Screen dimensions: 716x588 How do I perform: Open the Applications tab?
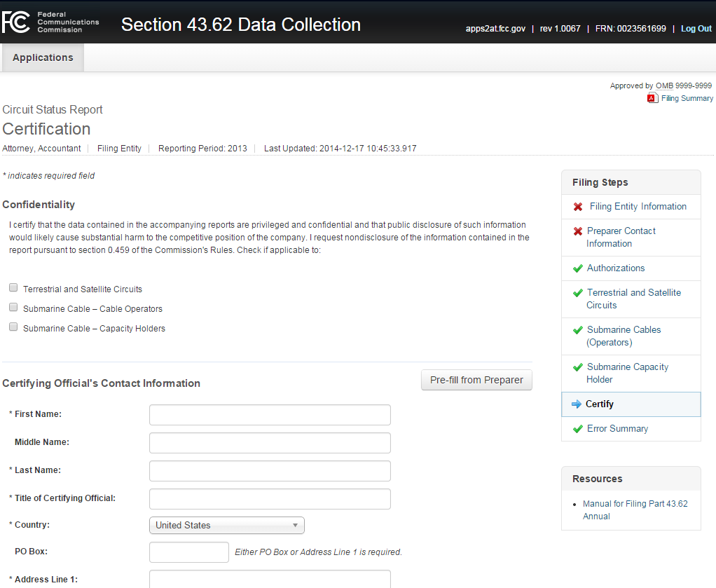[x=43, y=57]
